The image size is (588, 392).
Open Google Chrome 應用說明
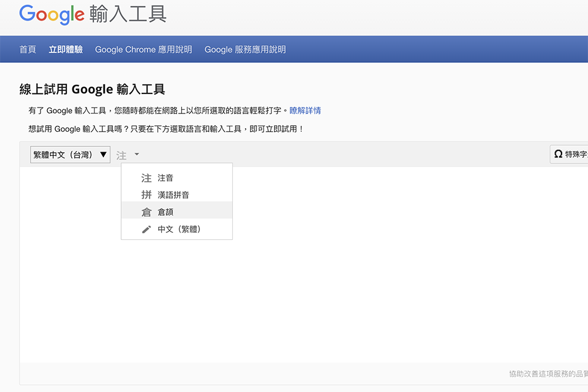click(143, 49)
